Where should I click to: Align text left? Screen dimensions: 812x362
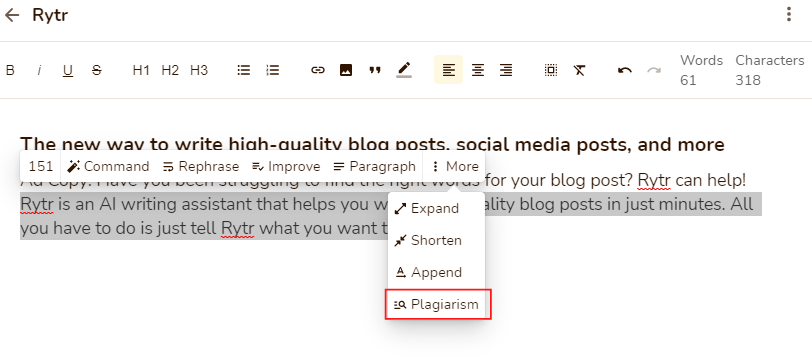tap(448, 69)
